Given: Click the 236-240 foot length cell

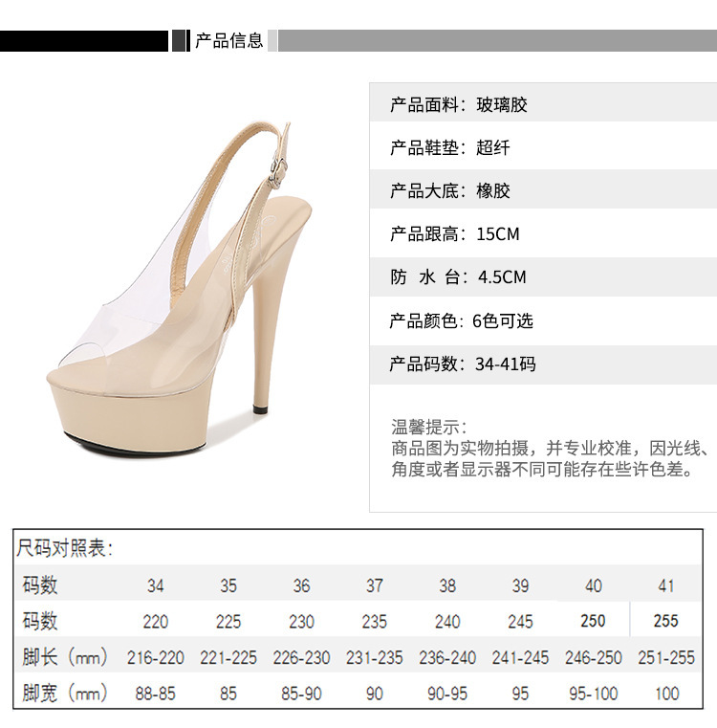Looking at the screenshot, I should pyautogui.click(x=447, y=657).
